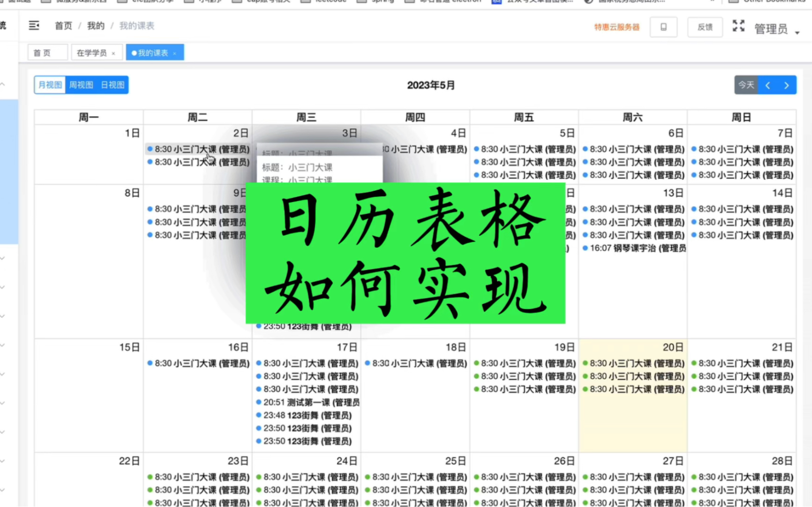This screenshot has height=507, width=812.
Task: Close the 我的课表 tab with its ×
Action: pos(175,53)
